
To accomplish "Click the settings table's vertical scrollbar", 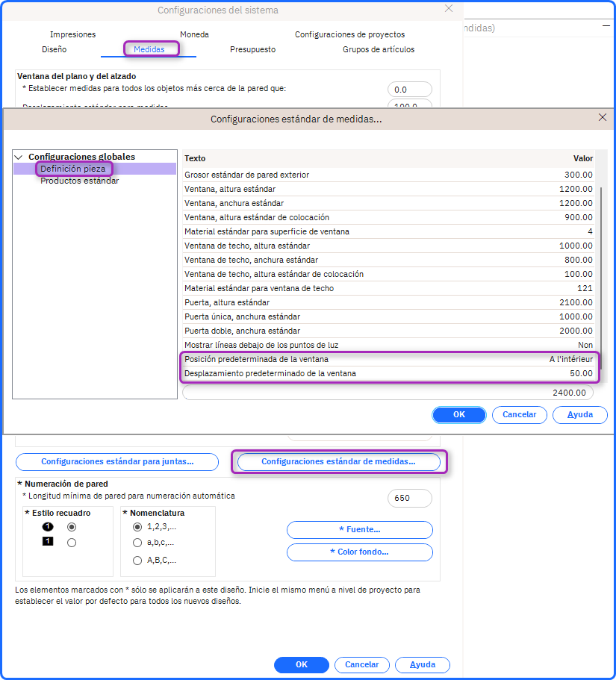I will (x=601, y=278).
